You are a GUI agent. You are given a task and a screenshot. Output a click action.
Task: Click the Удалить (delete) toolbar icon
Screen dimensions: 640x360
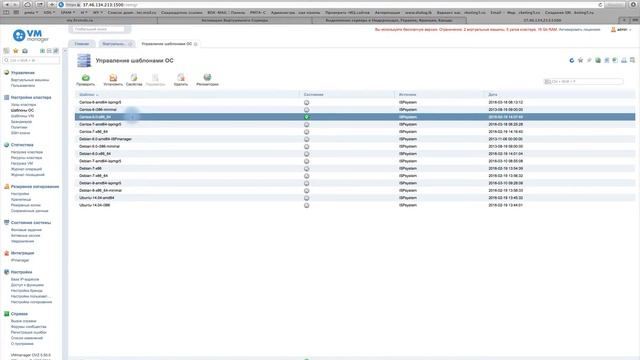[x=181, y=79]
